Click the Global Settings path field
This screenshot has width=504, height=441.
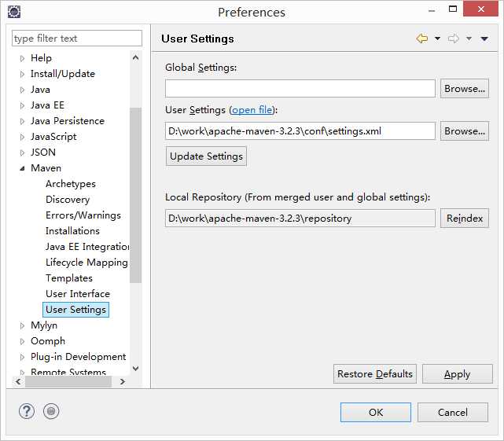point(300,88)
